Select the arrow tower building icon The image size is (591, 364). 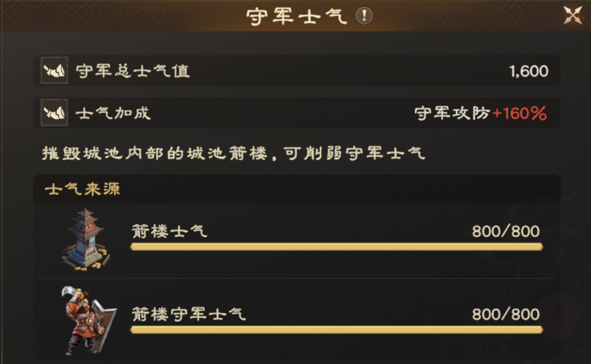point(85,240)
